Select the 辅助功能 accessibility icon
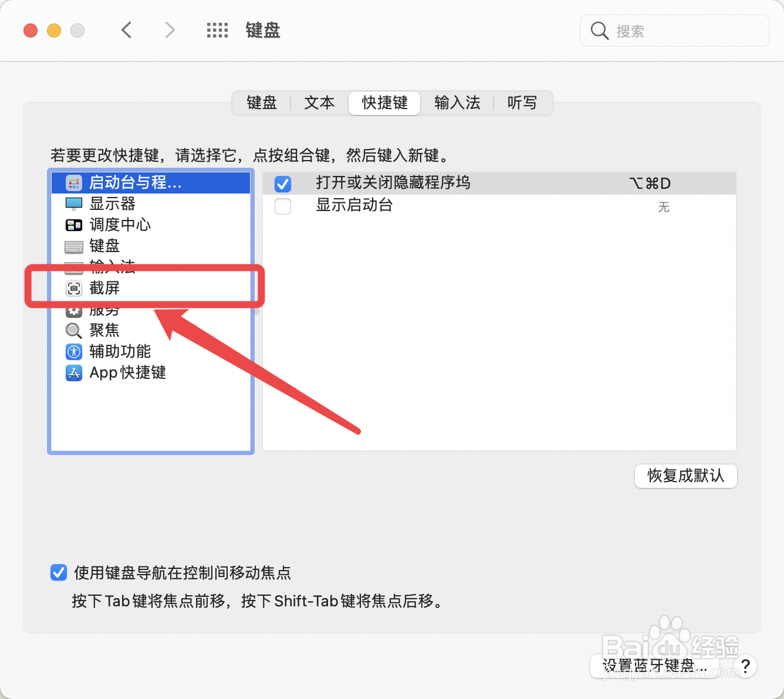Screen dimensions: 784x699 (74, 352)
